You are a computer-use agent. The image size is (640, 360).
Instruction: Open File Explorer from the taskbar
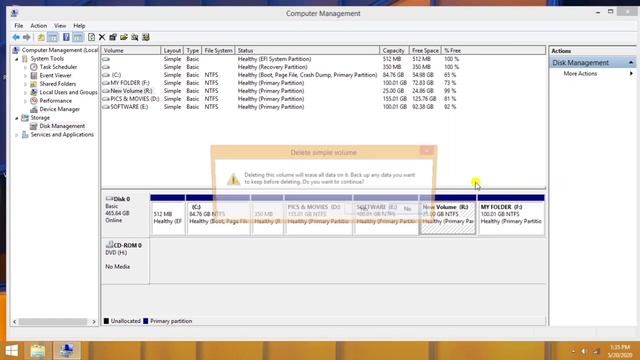click(x=38, y=351)
